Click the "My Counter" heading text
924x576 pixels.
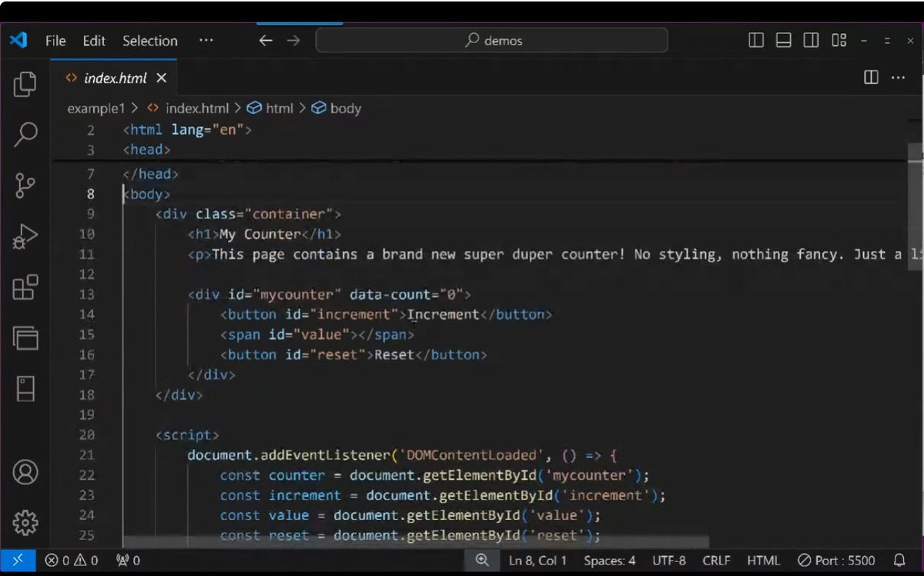click(x=259, y=234)
